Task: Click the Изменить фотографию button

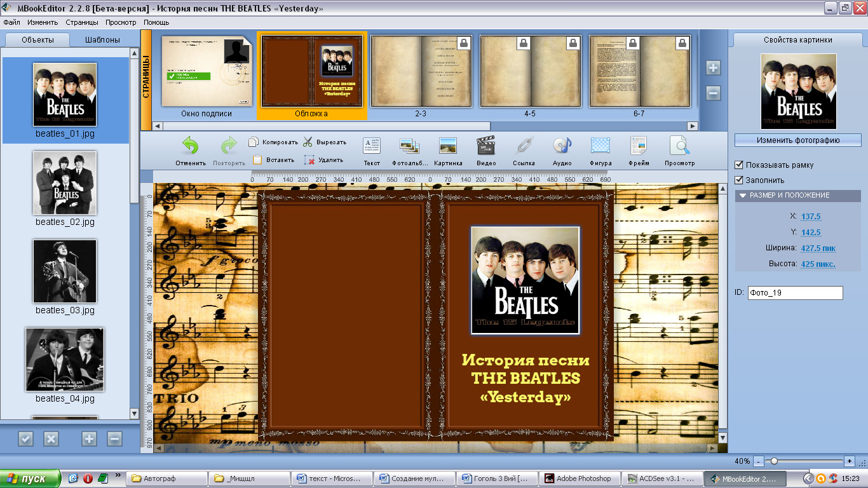Action: [798, 140]
